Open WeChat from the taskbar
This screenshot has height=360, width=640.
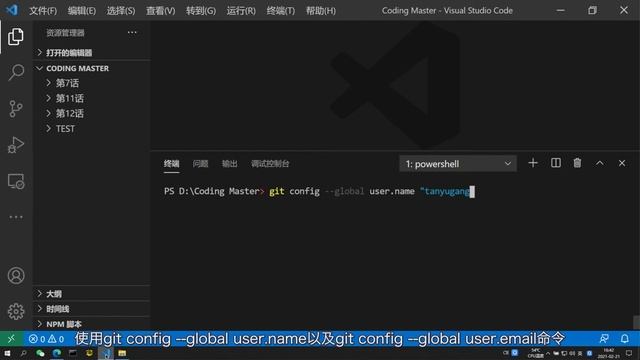pos(40,353)
